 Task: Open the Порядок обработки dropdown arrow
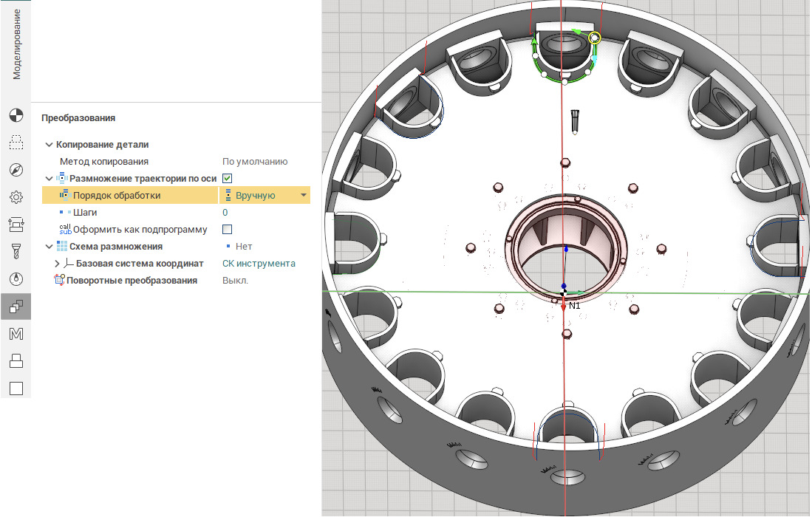pos(303,196)
